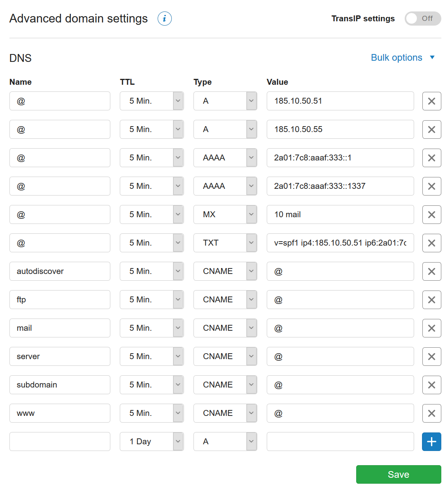Remove the server CNAME record
This screenshot has height=490, width=448.
(431, 356)
